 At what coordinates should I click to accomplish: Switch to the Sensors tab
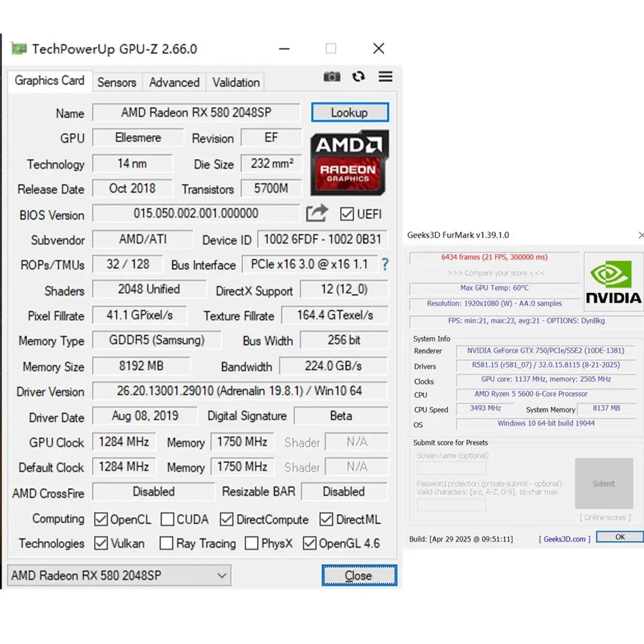(x=117, y=82)
